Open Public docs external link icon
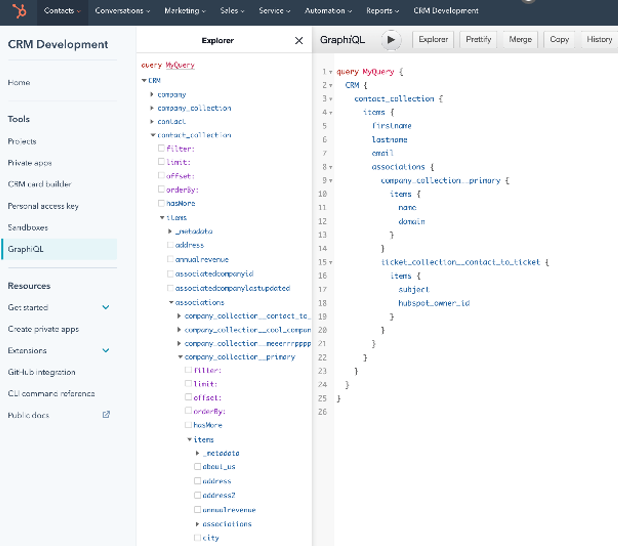Viewport: 618px width, 546px height. point(106,415)
